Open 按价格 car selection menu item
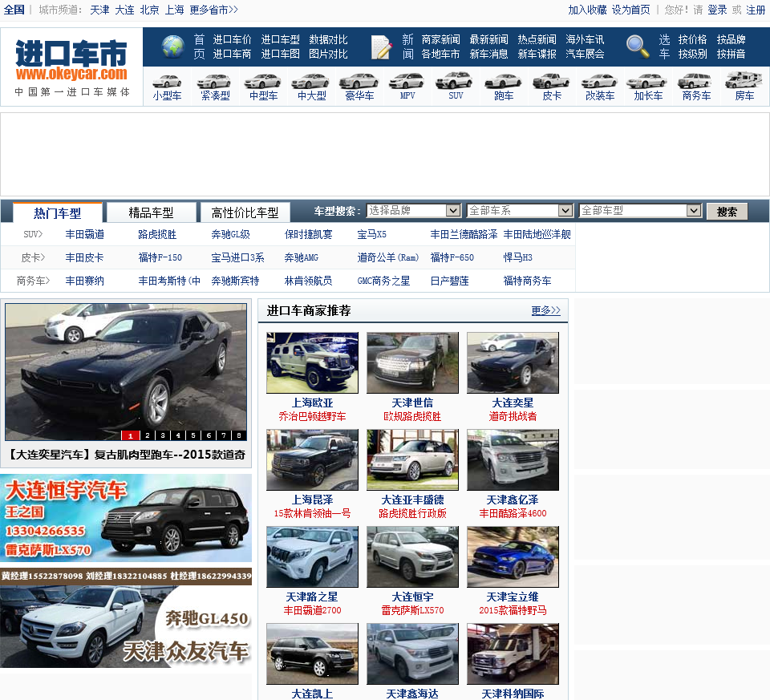Image resolution: width=770 pixels, height=700 pixels. pyautogui.click(x=692, y=40)
